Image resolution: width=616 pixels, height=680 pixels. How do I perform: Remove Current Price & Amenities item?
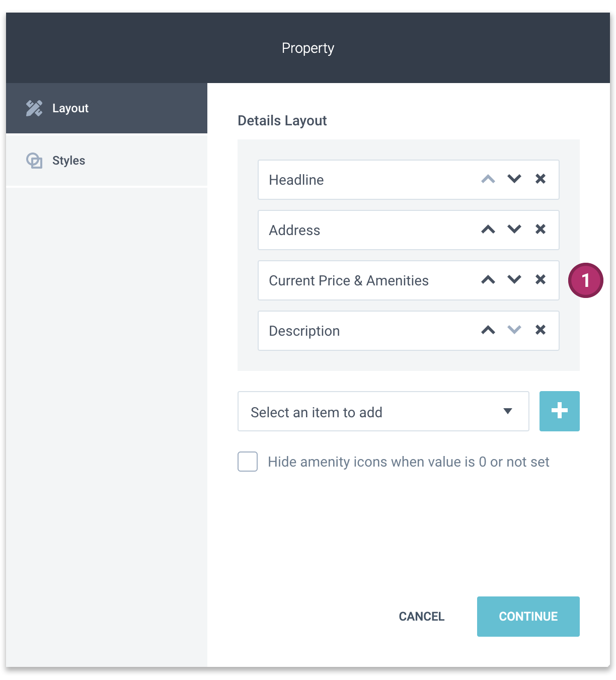(x=541, y=279)
